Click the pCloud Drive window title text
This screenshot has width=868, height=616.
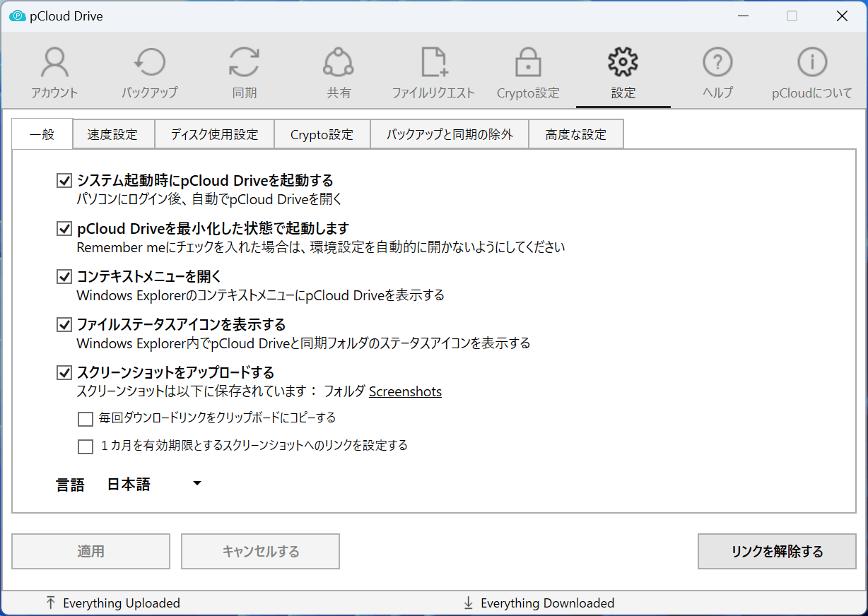point(66,16)
